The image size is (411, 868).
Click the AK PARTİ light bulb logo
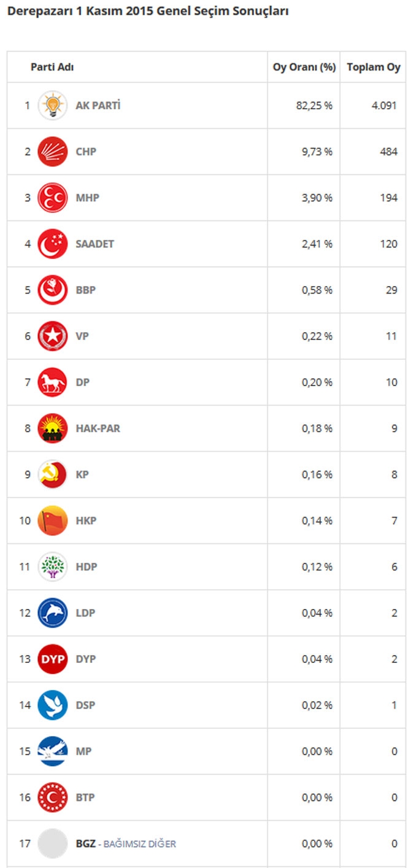point(53,105)
